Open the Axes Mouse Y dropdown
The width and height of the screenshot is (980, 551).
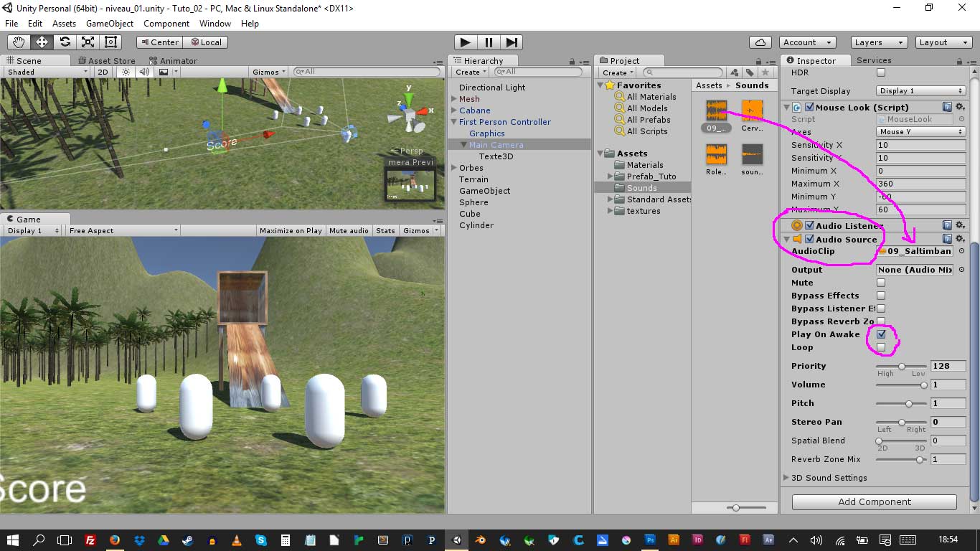921,132
